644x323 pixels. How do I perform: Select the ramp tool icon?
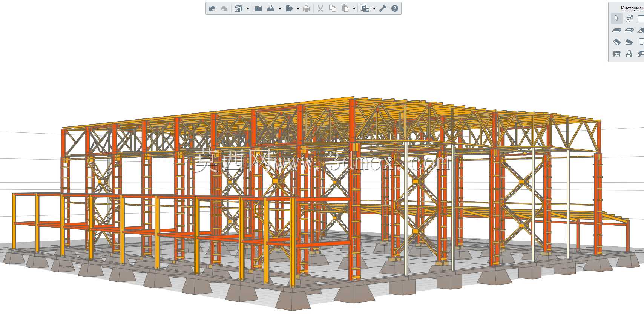(x=629, y=42)
